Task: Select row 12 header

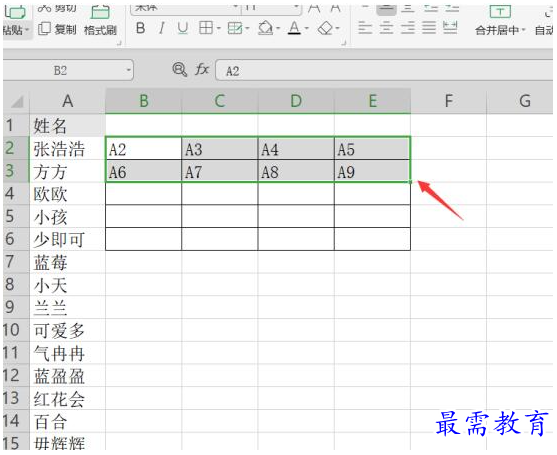Action: pos(16,375)
